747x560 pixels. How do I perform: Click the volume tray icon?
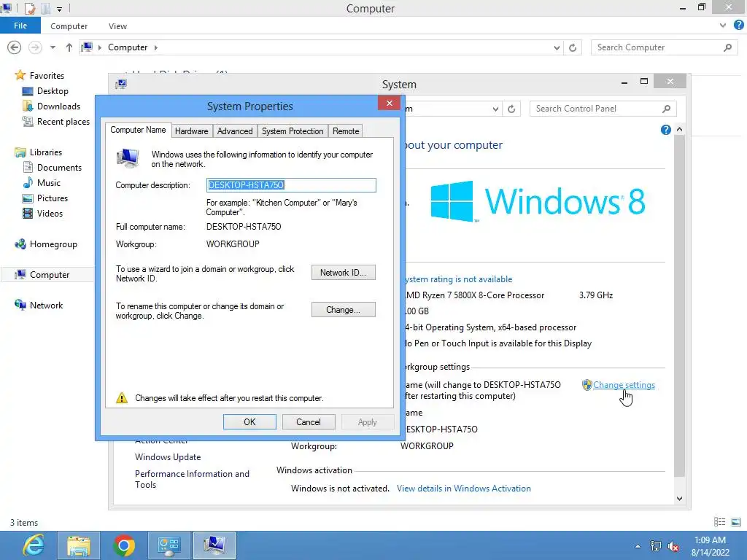[x=673, y=546]
